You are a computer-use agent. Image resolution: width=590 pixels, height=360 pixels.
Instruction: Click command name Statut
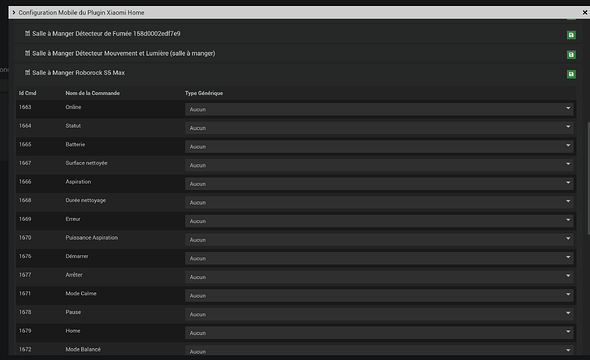[x=73, y=126]
